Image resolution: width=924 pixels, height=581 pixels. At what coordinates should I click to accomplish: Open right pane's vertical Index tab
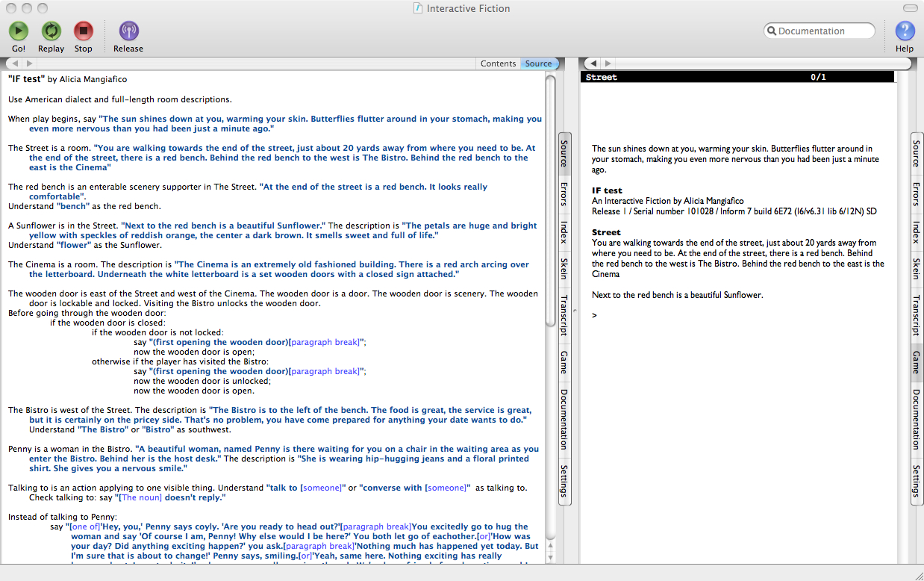click(917, 232)
